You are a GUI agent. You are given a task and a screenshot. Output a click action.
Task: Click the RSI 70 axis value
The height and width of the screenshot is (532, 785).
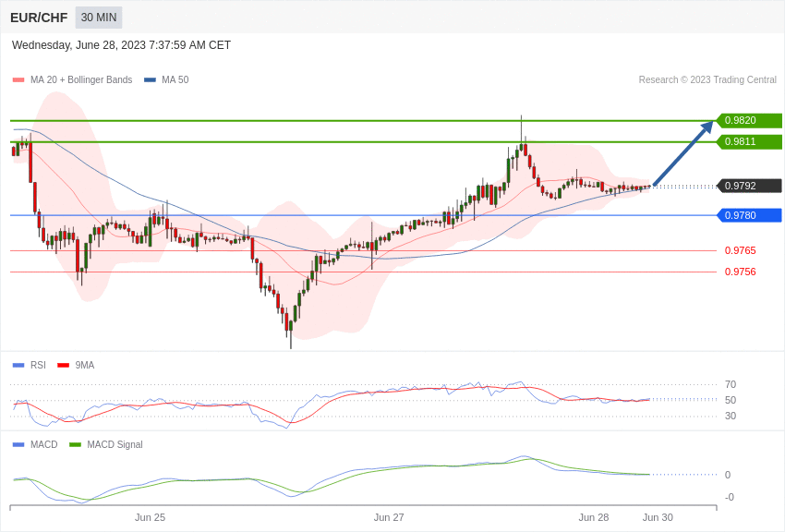(x=731, y=385)
